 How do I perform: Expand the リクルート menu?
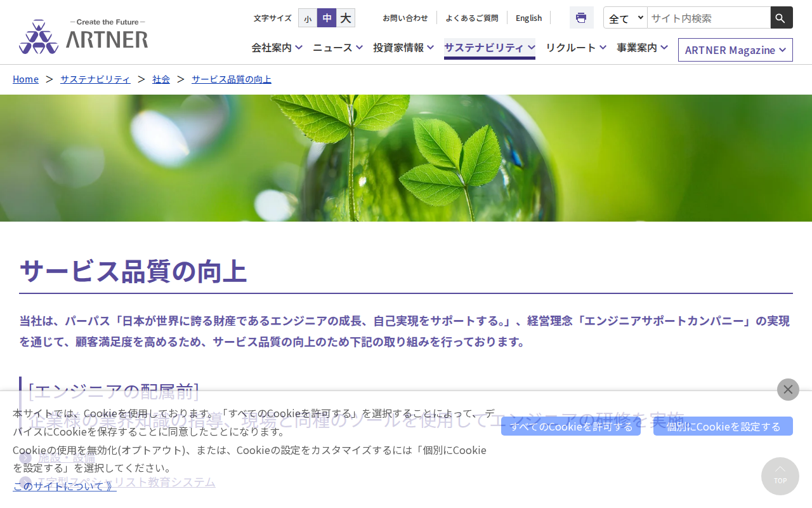[x=576, y=48]
